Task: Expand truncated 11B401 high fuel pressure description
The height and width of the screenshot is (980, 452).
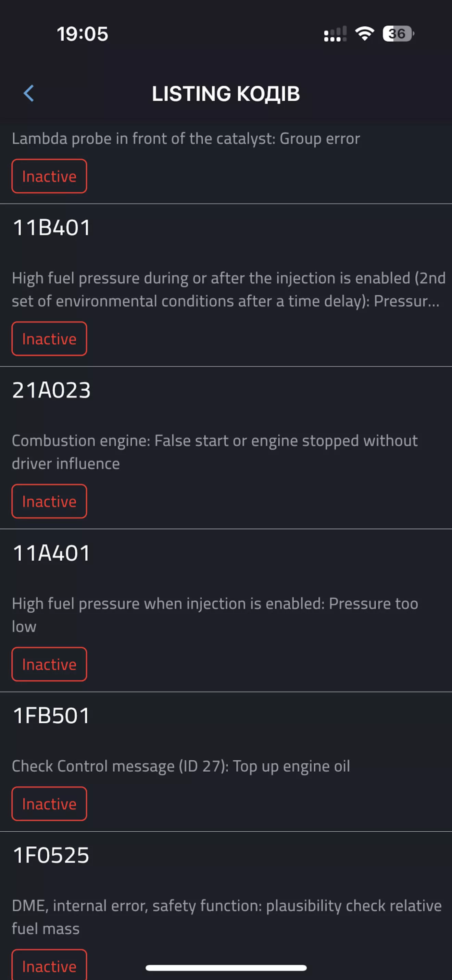Action: pyautogui.click(x=228, y=290)
